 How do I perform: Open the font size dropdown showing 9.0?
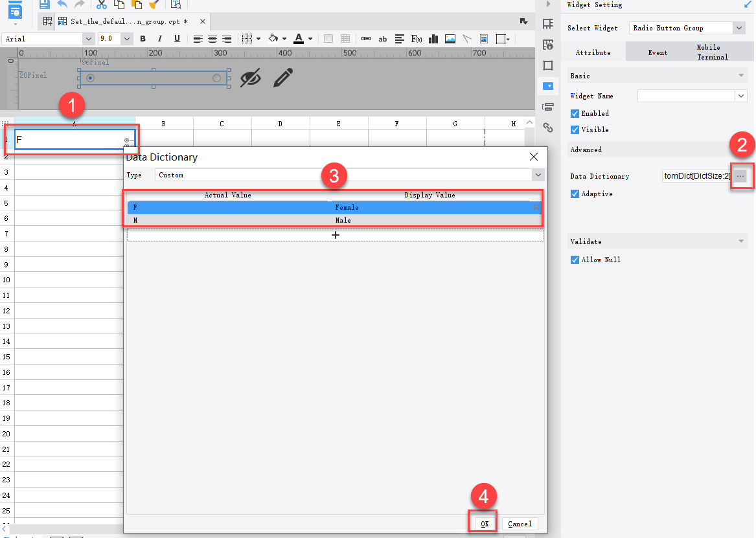pyautogui.click(x=125, y=39)
